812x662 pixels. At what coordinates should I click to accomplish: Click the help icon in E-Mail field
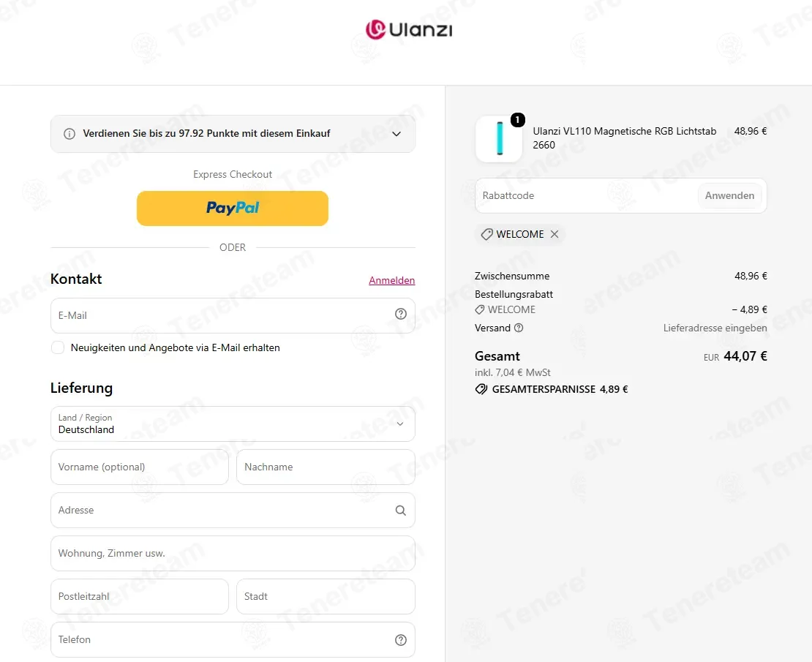tap(401, 314)
